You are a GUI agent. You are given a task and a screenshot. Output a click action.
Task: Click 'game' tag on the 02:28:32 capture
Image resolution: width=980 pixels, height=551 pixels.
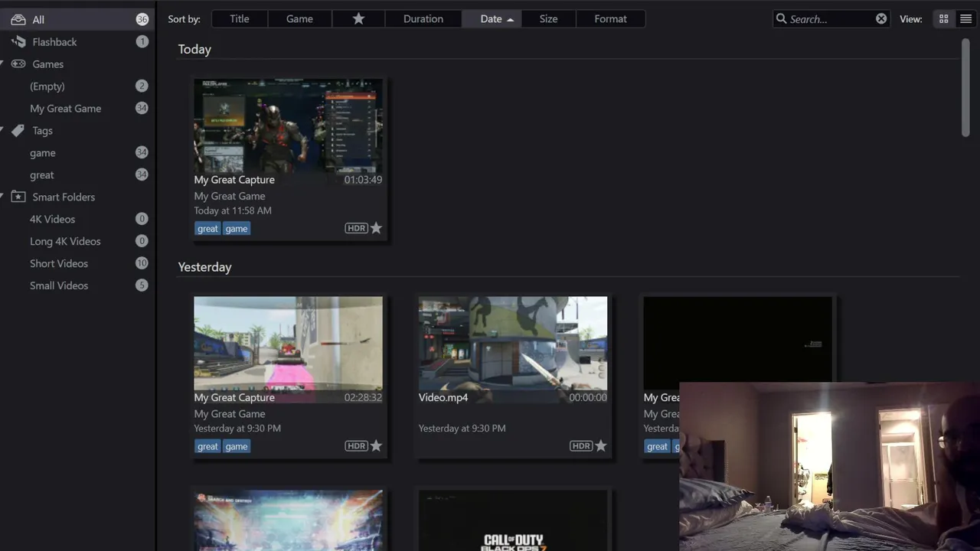coord(237,446)
